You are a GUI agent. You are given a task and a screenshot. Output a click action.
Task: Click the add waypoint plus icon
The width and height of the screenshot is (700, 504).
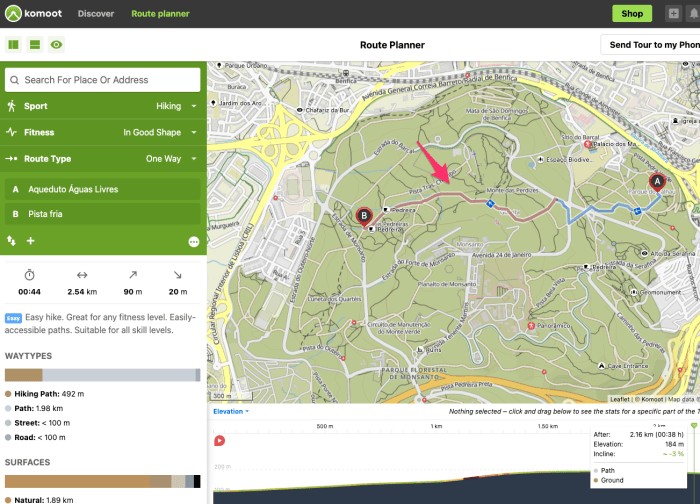pos(30,241)
